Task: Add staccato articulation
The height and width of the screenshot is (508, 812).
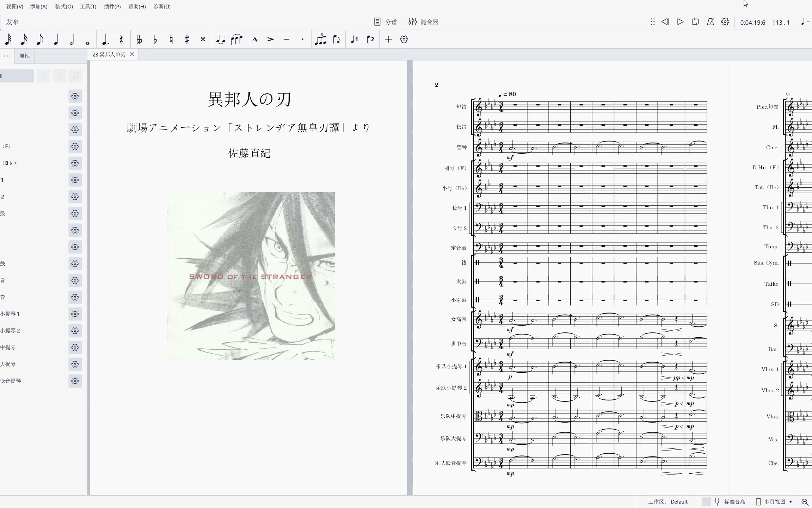Action: 302,40
